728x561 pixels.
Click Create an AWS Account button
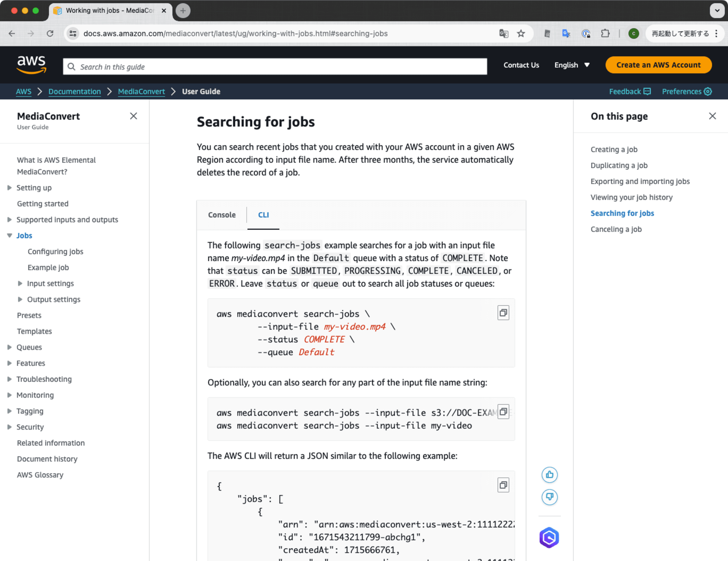(x=658, y=65)
